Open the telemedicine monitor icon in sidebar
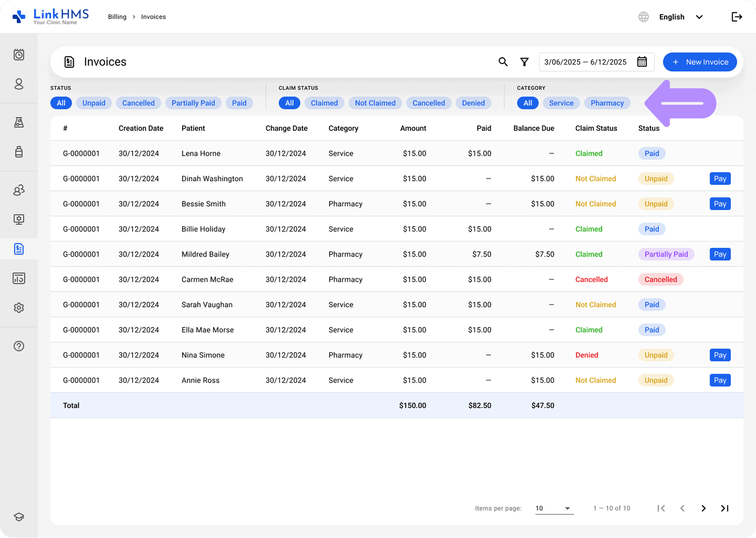Image resolution: width=756 pixels, height=538 pixels. tap(19, 220)
